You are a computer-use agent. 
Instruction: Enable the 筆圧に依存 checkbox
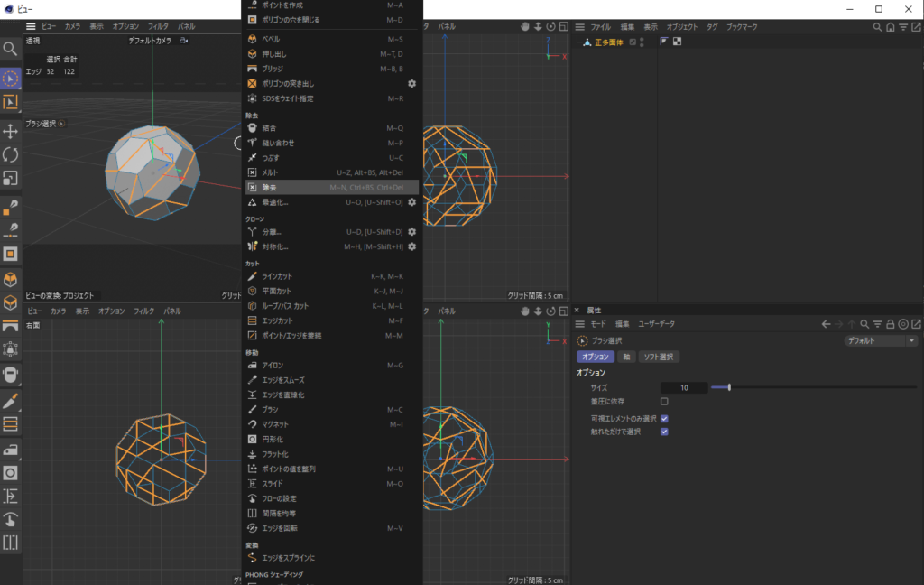point(665,402)
